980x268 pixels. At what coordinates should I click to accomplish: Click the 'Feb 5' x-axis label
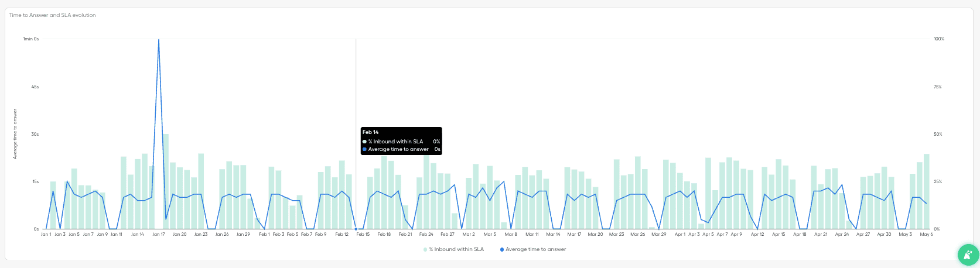pos(292,234)
